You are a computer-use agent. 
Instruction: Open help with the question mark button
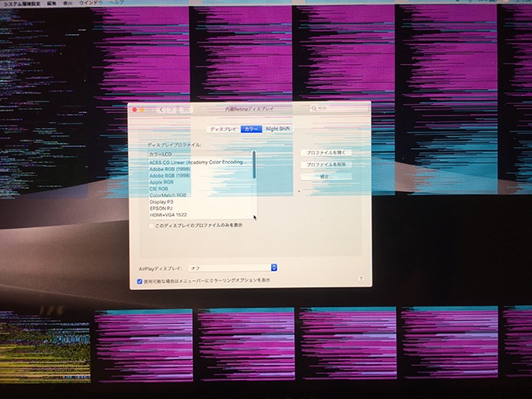point(361,278)
